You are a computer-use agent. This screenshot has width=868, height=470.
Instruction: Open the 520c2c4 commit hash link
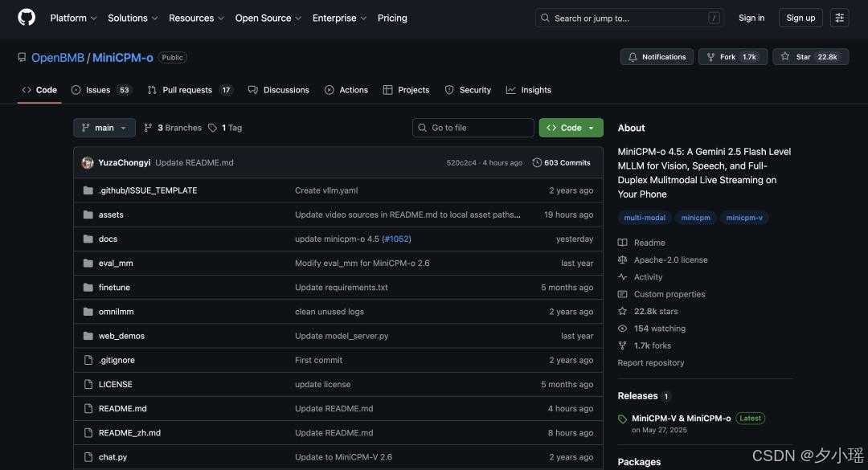[x=461, y=163]
